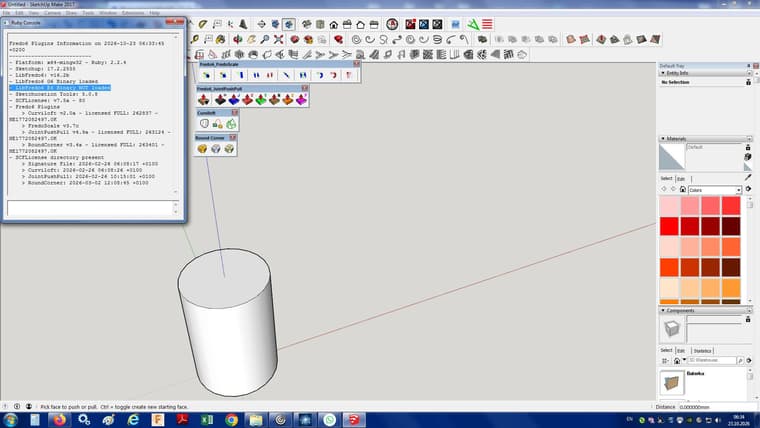Viewport: 760px width, 428px height.
Task: Open Materials details arrow menu
Action: click(748, 189)
